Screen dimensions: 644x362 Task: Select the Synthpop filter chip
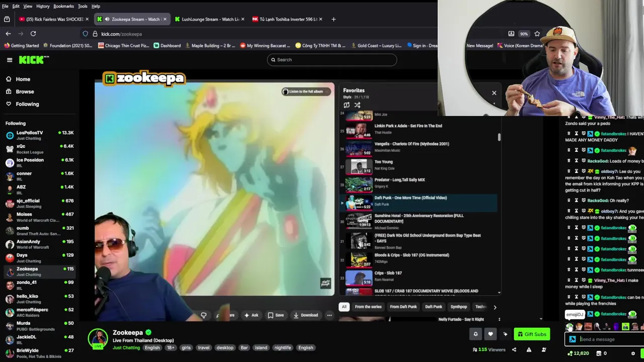coord(459,307)
